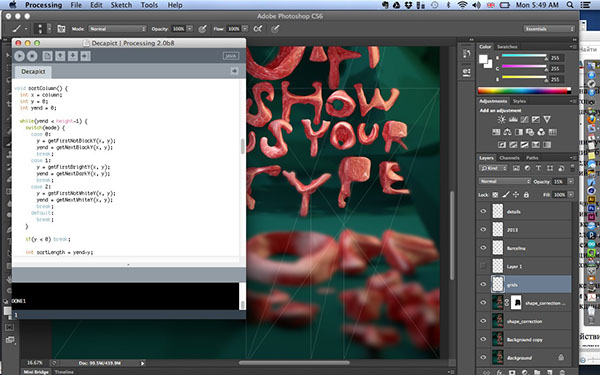
Task: Select the layer mask thumbnail of shape_correction
Action: pyautogui.click(x=517, y=302)
